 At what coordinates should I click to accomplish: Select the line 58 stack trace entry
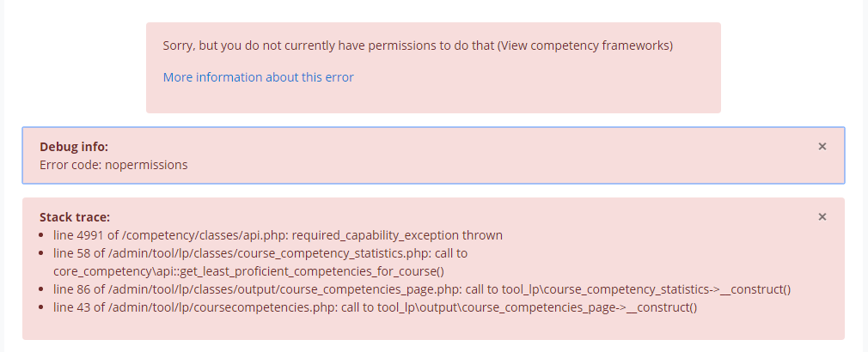click(x=260, y=263)
